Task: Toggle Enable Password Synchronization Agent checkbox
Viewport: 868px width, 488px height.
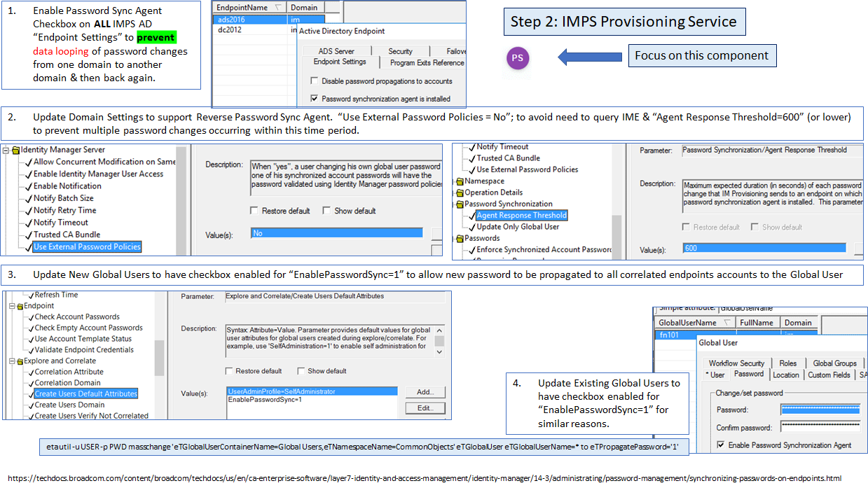Action: click(x=721, y=445)
